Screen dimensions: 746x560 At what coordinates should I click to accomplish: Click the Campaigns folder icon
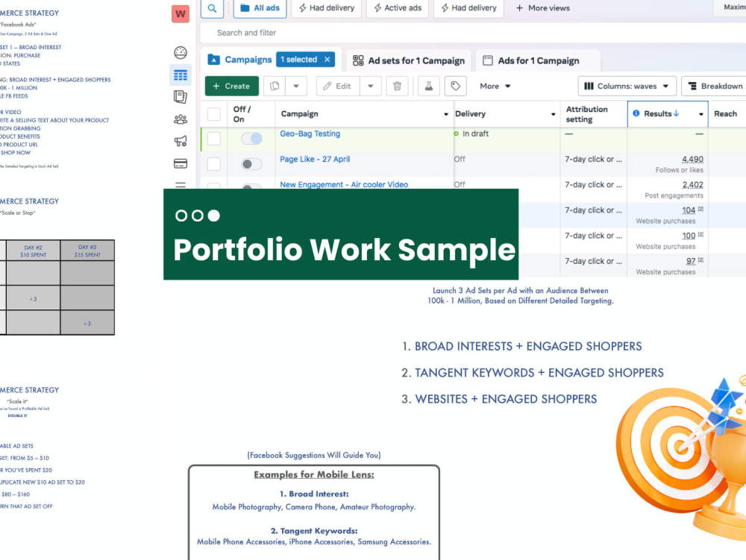pos(214,60)
